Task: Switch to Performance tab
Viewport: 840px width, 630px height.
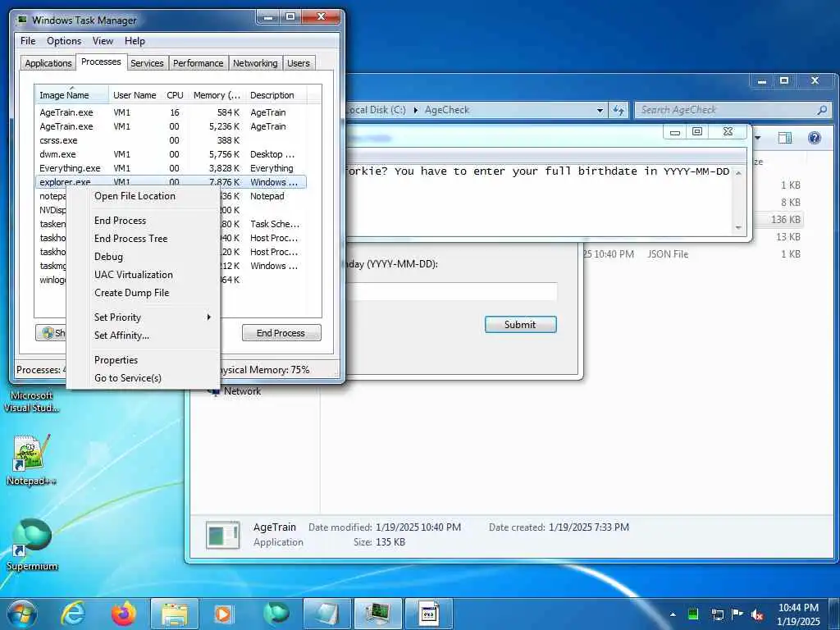Action: coord(199,63)
